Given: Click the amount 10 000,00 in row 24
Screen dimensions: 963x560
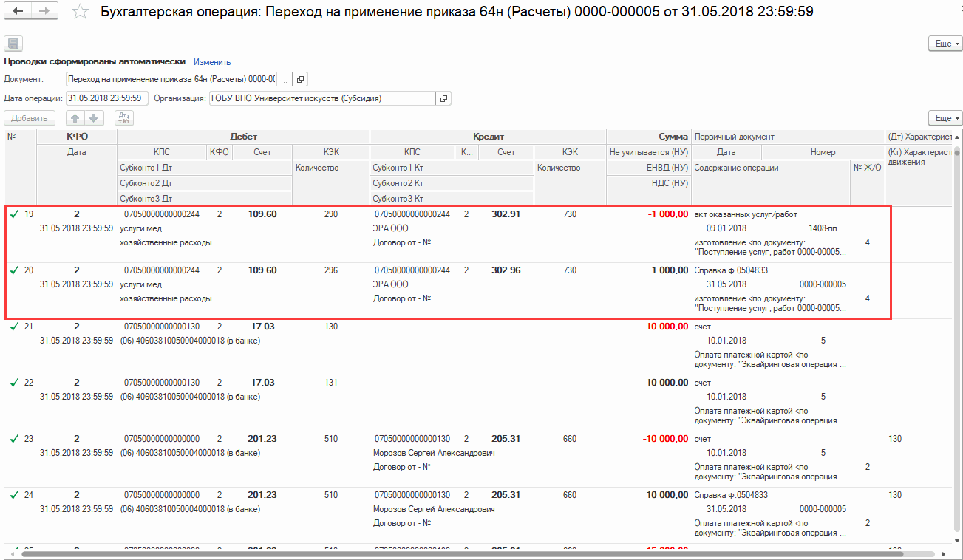Looking at the screenshot, I should 667,495.
